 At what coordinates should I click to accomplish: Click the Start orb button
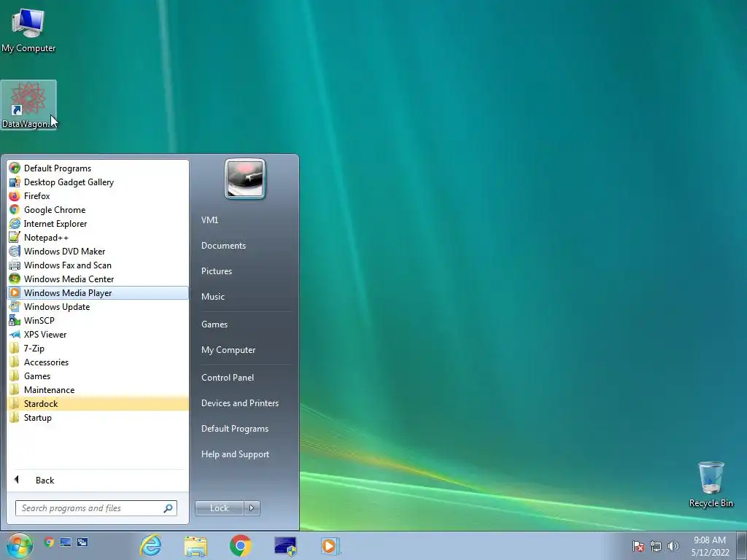pyautogui.click(x=20, y=545)
